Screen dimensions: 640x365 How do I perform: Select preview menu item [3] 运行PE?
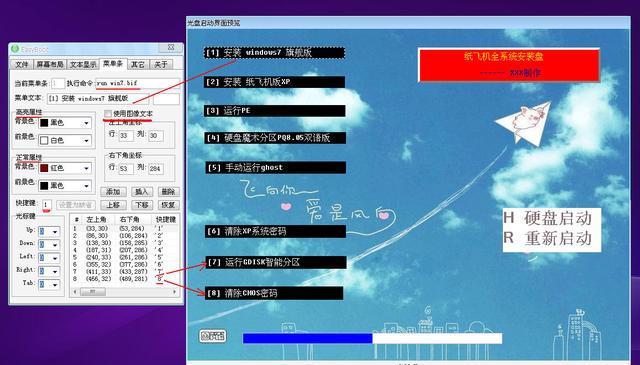click(x=275, y=111)
